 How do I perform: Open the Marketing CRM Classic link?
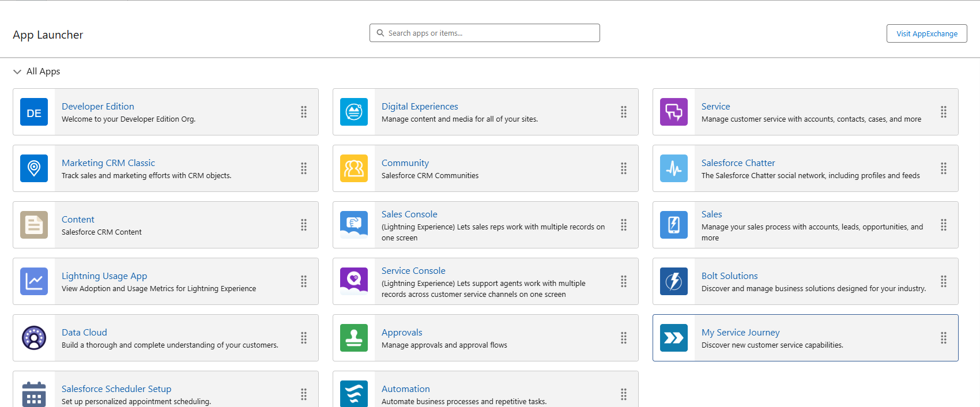(108, 163)
